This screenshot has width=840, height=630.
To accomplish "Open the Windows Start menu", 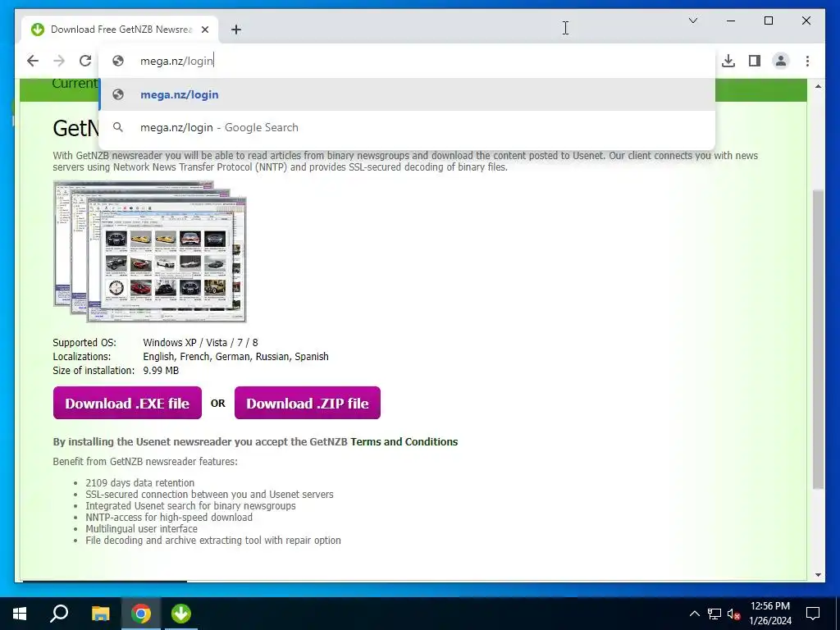I will click(x=20, y=614).
